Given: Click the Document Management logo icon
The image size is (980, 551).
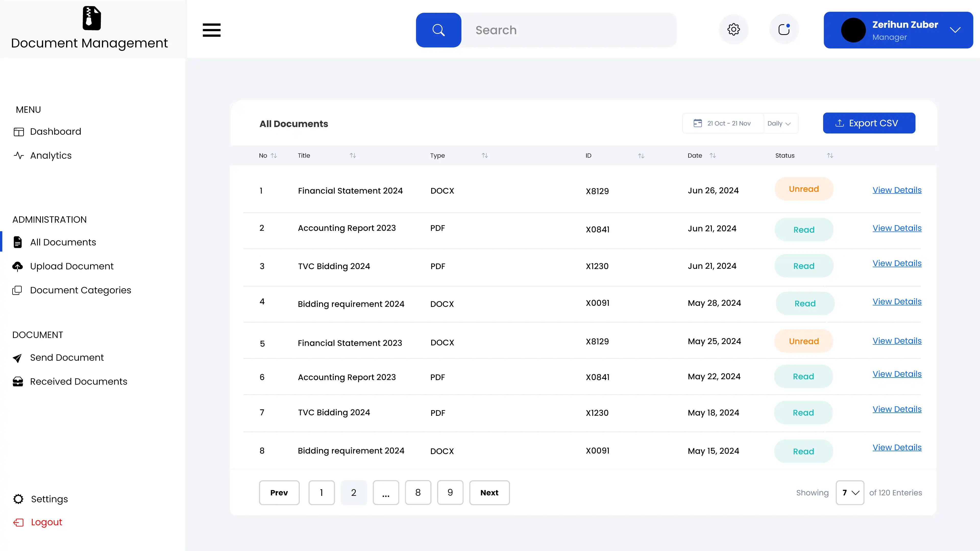Looking at the screenshot, I should pos(92,18).
